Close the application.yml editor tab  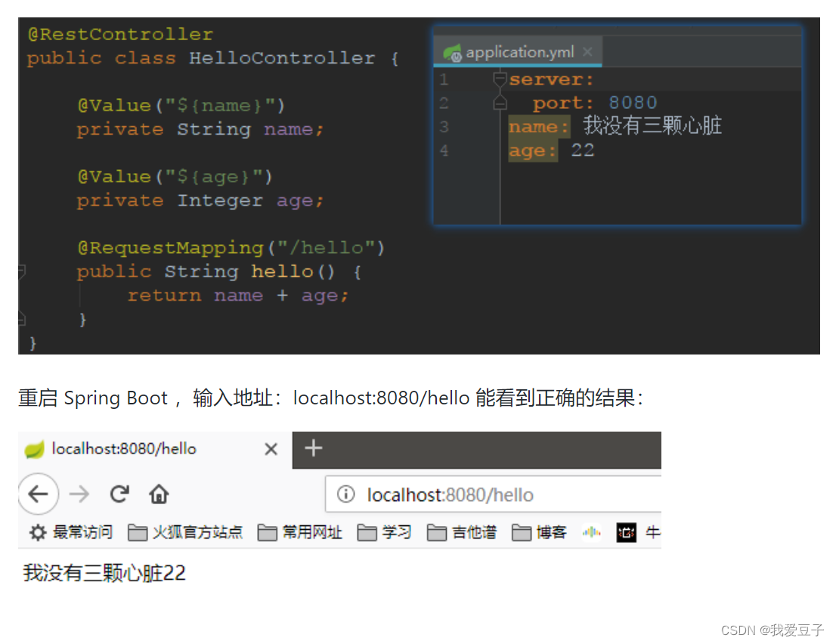pyautogui.click(x=587, y=51)
